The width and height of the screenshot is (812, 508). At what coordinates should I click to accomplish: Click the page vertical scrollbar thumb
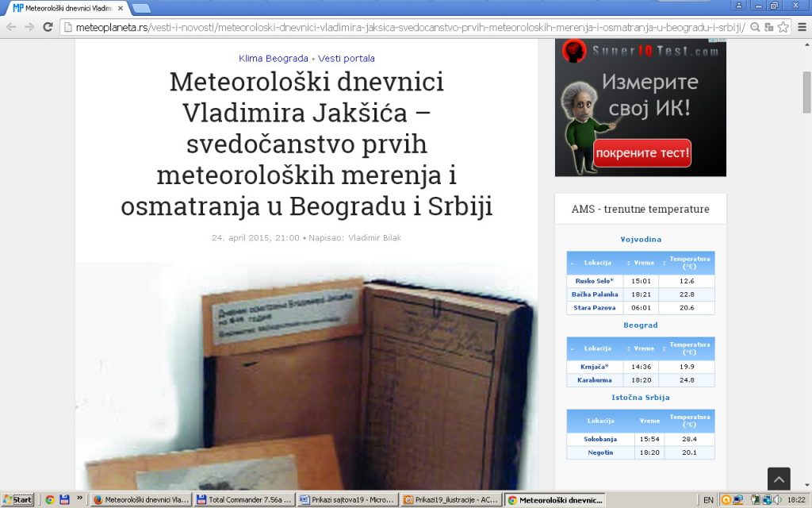pos(806,91)
